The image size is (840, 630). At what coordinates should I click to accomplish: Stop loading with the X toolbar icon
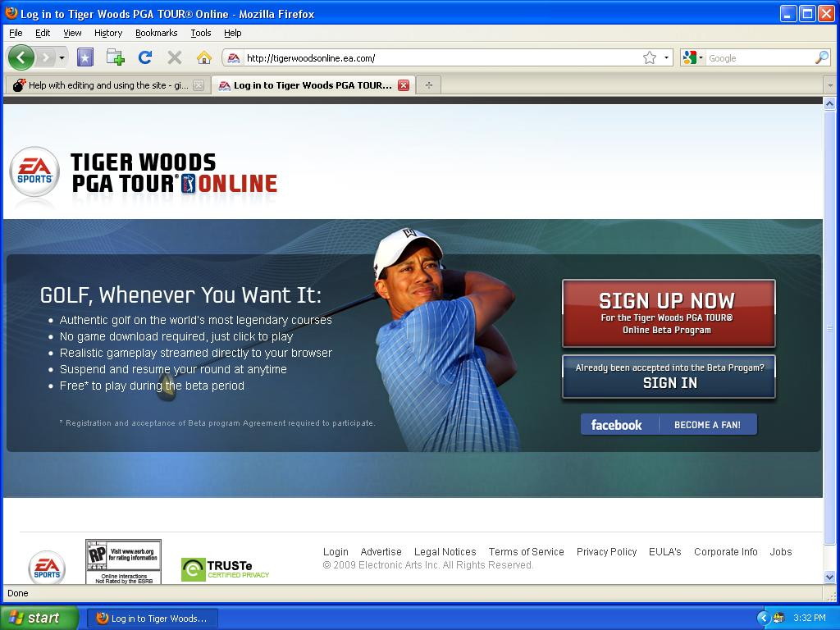[175, 57]
